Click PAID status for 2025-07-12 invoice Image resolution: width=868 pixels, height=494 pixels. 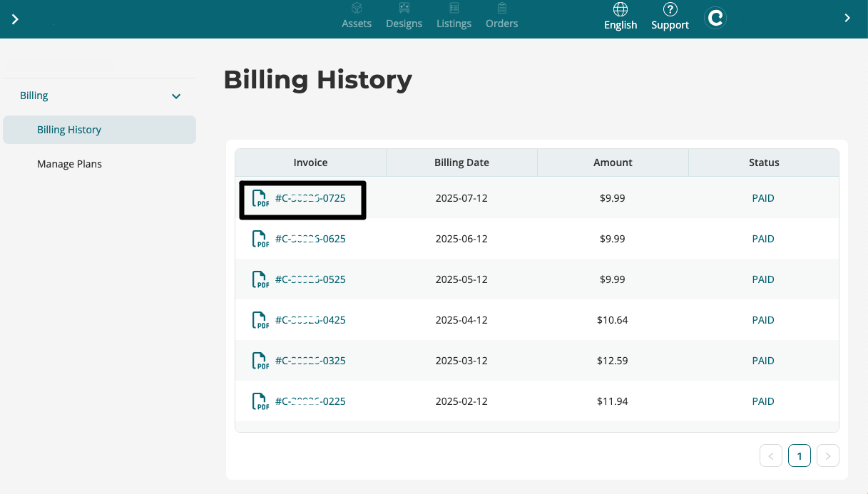(763, 198)
